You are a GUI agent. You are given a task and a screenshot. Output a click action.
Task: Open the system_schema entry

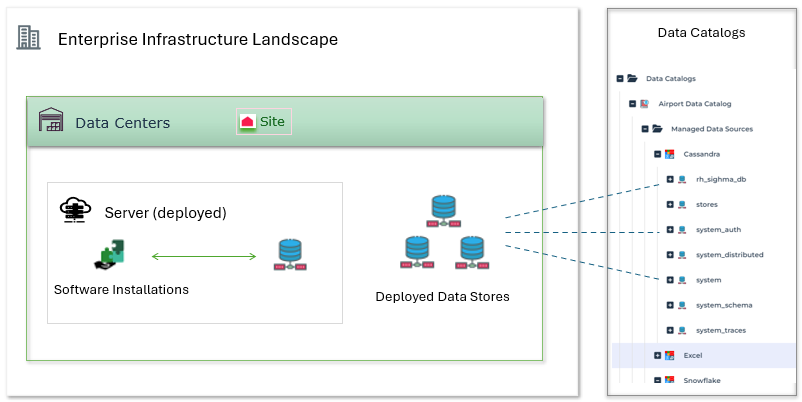pyautogui.click(x=723, y=305)
